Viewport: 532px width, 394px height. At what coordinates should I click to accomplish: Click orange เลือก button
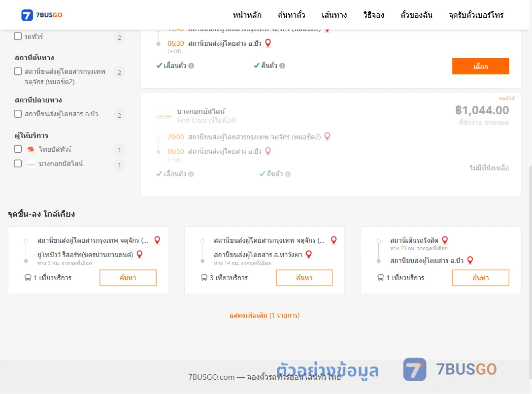pos(480,66)
